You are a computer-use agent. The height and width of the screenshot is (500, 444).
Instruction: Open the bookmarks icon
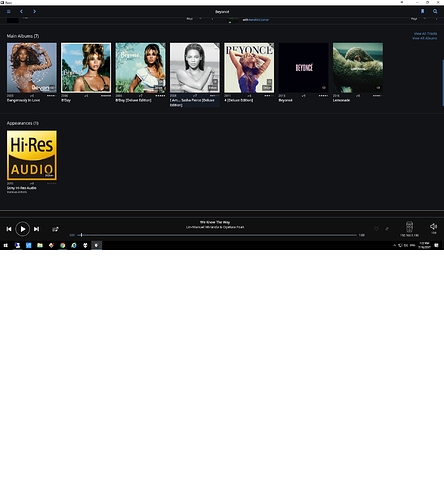[422, 11]
